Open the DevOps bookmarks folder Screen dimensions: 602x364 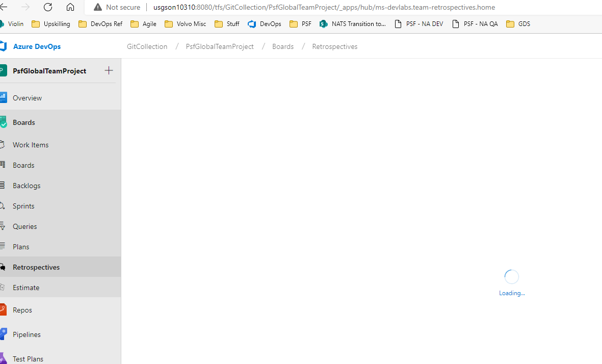coord(264,23)
